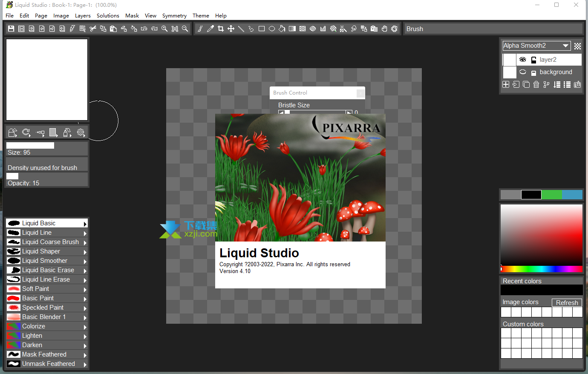Image resolution: width=588 pixels, height=374 pixels.
Task: Select the Line tool
Action: click(x=241, y=29)
